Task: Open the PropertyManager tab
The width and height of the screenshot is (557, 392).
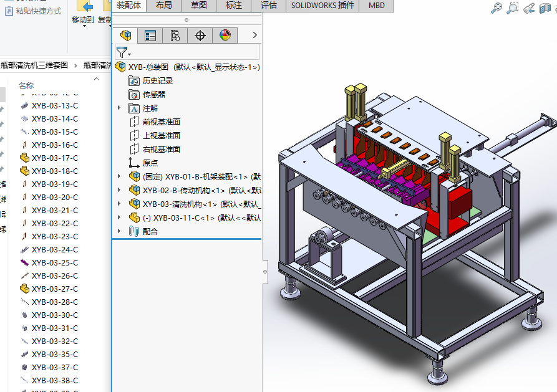Action: 150,35
